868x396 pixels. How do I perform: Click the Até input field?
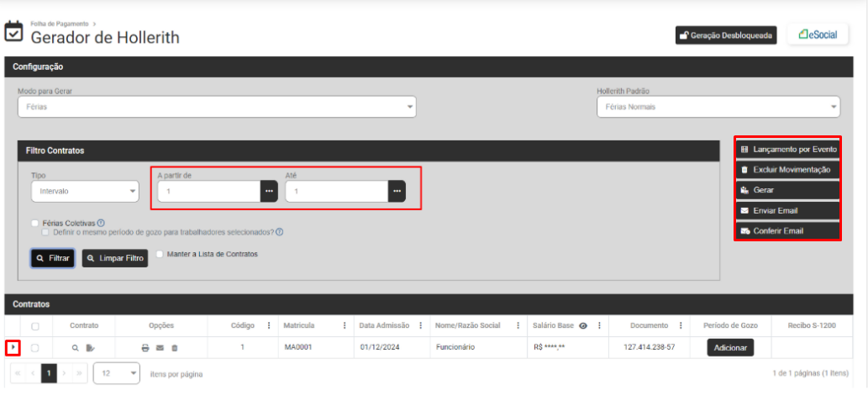click(336, 192)
